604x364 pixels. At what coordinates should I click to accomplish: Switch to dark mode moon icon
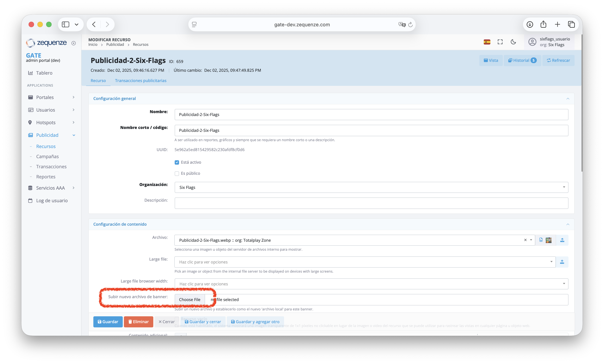pyautogui.click(x=513, y=42)
